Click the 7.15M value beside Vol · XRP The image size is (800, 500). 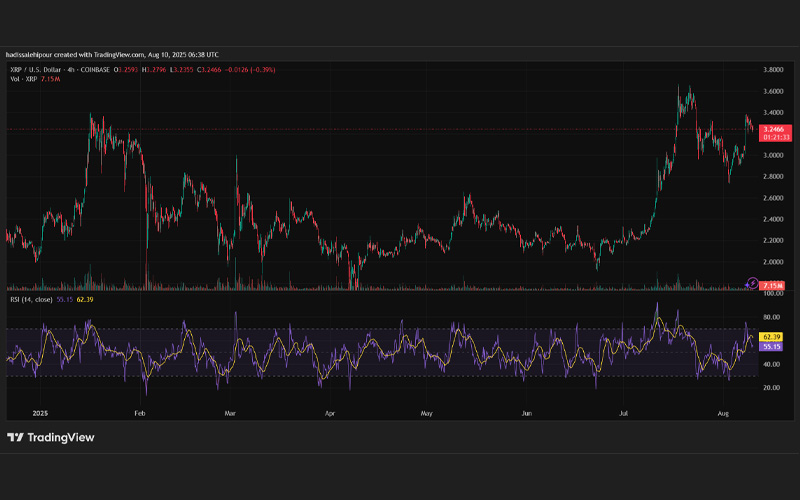pyautogui.click(x=51, y=79)
